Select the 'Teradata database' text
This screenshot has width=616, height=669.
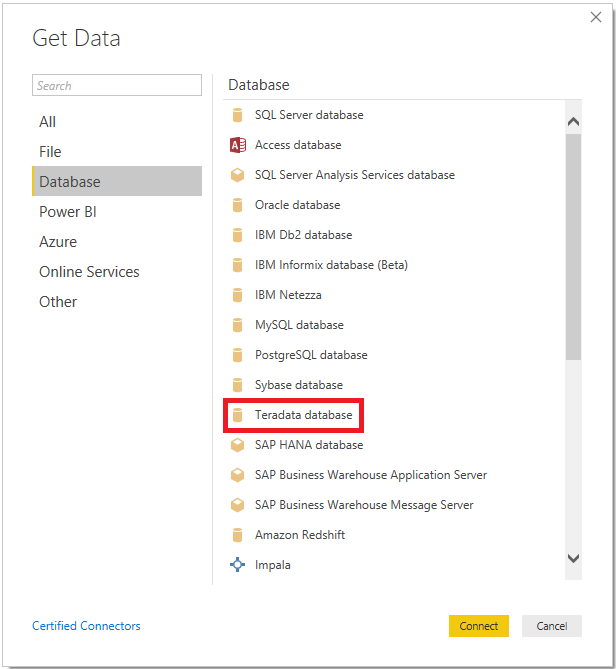[x=304, y=415]
